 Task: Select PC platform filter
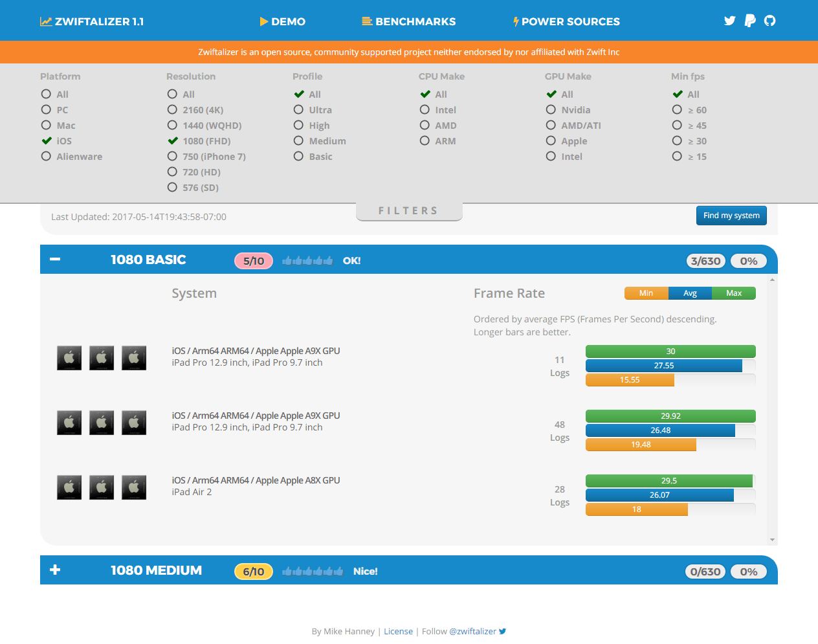[x=54, y=110]
